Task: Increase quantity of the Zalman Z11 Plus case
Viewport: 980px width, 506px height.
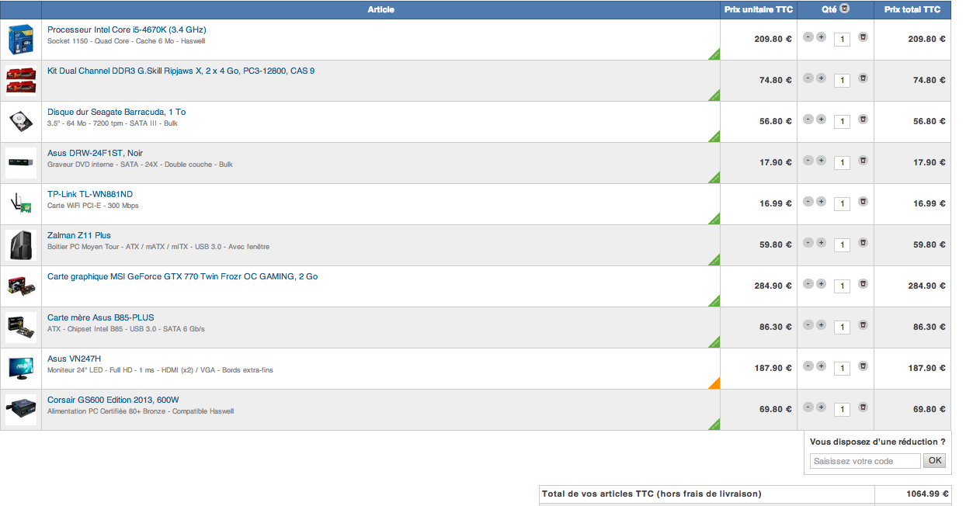Action: [821, 242]
